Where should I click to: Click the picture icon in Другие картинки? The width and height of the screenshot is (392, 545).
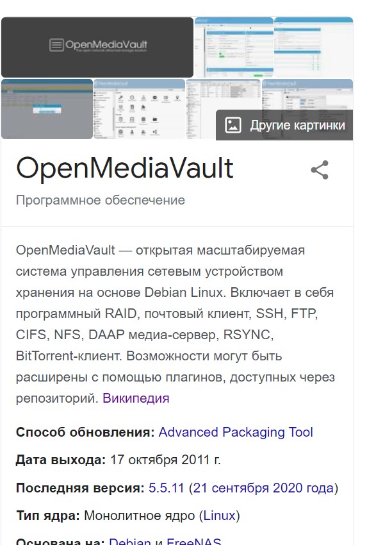tap(233, 125)
